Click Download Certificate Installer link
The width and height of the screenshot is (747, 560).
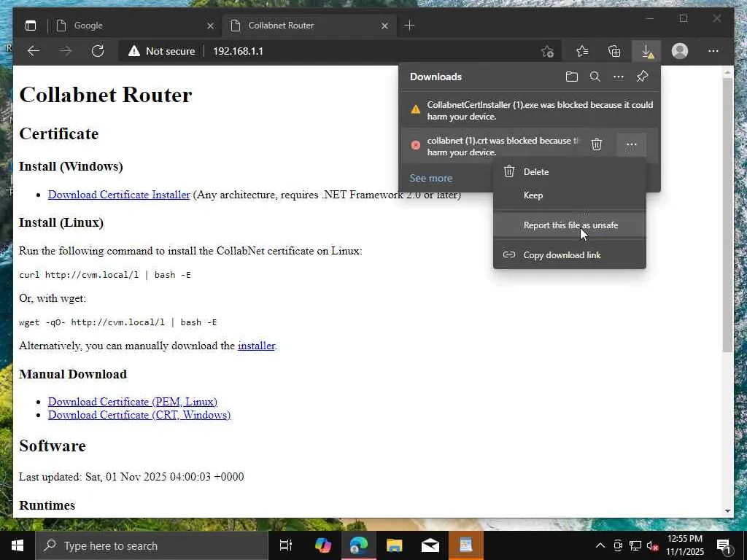119,195
